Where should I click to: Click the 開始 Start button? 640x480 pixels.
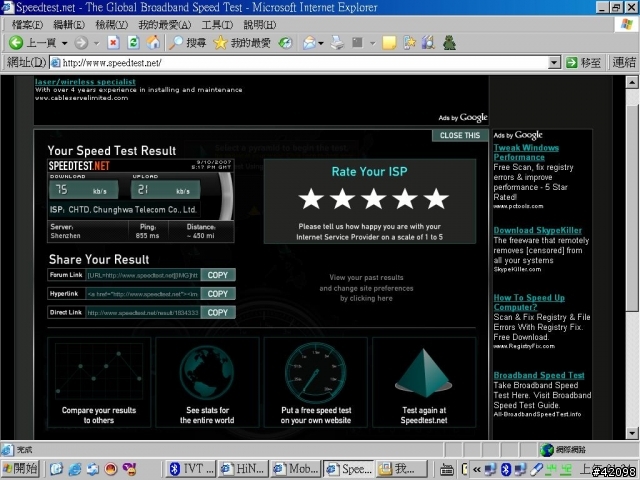click(x=20, y=469)
